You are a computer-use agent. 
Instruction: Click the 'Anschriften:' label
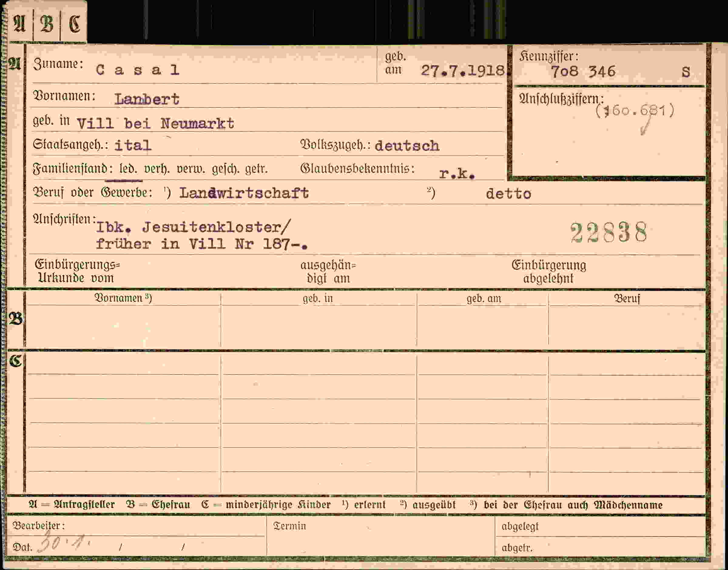64,219
